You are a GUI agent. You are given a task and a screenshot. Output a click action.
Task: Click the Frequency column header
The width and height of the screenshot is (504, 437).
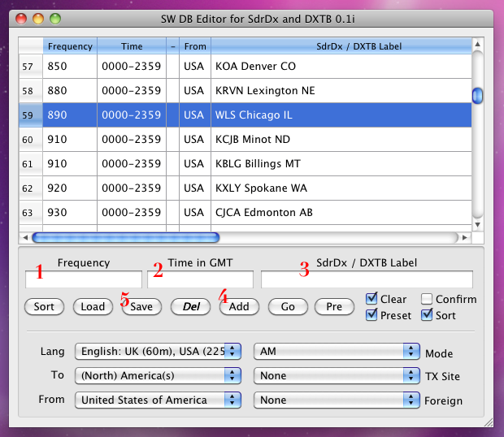pyautogui.click(x=70, y=46)
